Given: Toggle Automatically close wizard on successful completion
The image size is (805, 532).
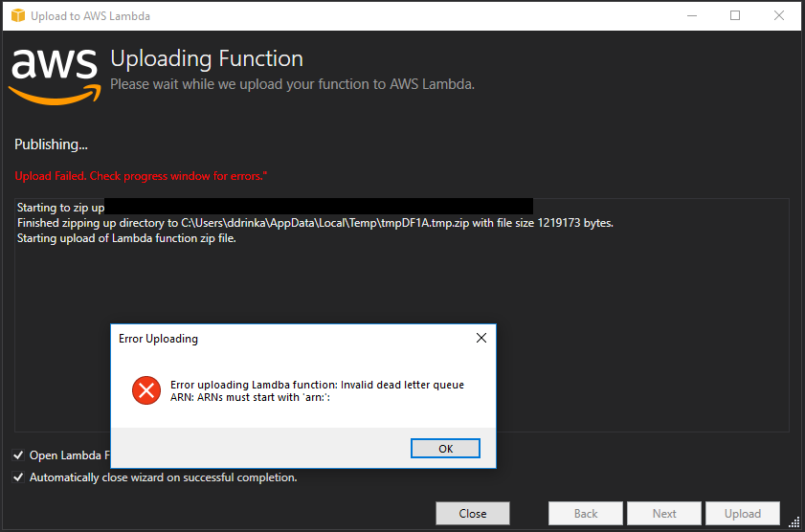Looking at the screenshot, I should 18,477.
